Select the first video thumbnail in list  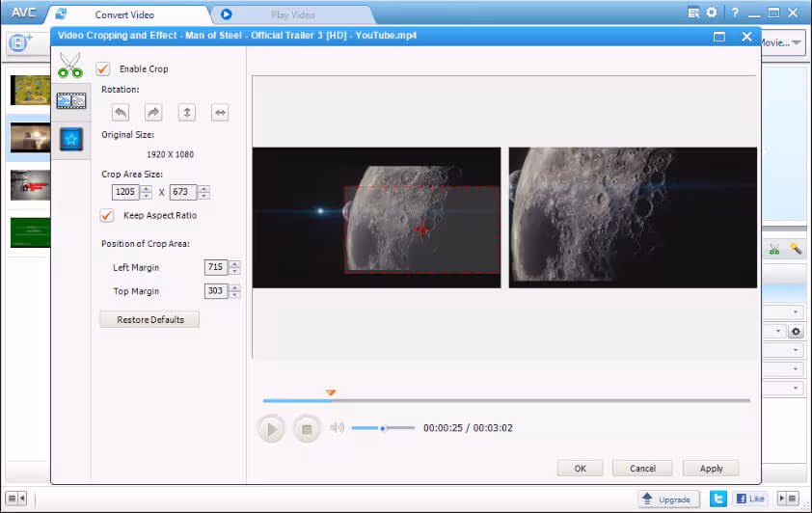pyautogui.click(x=31, y=90)
